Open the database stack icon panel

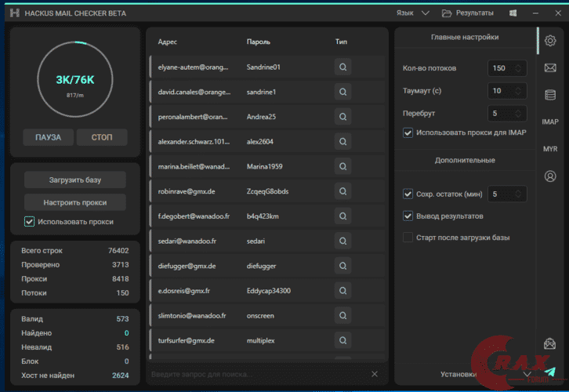pyautogui.click(x=550, y=95)
